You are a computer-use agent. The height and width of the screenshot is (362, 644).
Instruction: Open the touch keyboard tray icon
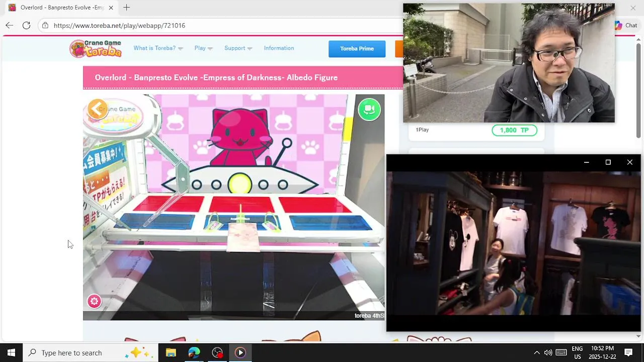[x=561, y=352]
